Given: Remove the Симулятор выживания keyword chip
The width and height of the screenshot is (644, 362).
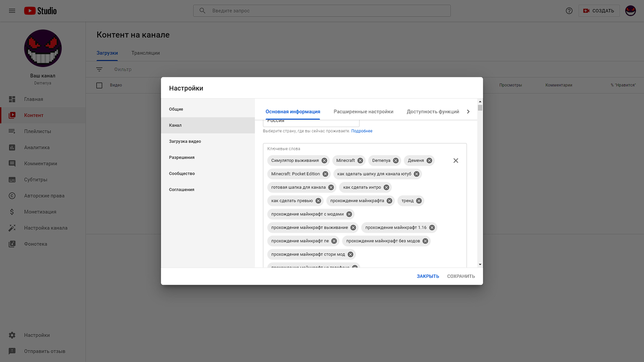Looking at the screenshot, I should click(x=324, y=160).
